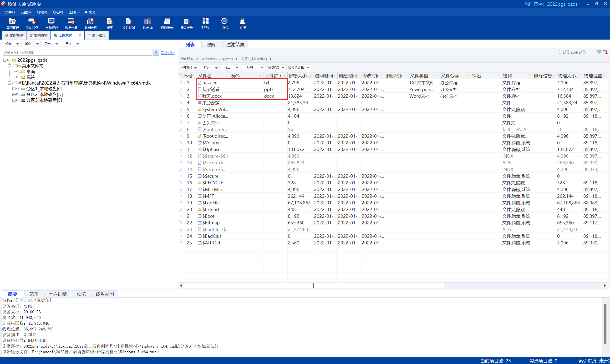This screenshot has width=610, height=364.
Task: Click the pass.txt file icon
Action: 199,83
